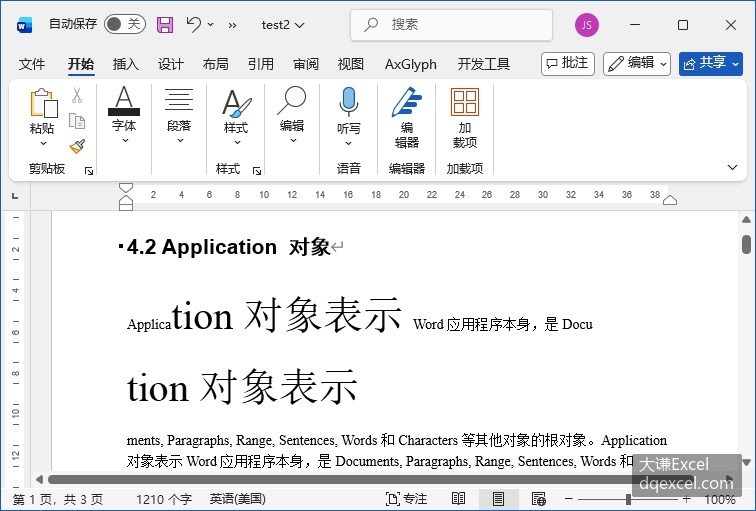This screenshot has width=756, height=511.
Task: Click the vertical scrollbar thumb
Action: click(x=746, y=244)
